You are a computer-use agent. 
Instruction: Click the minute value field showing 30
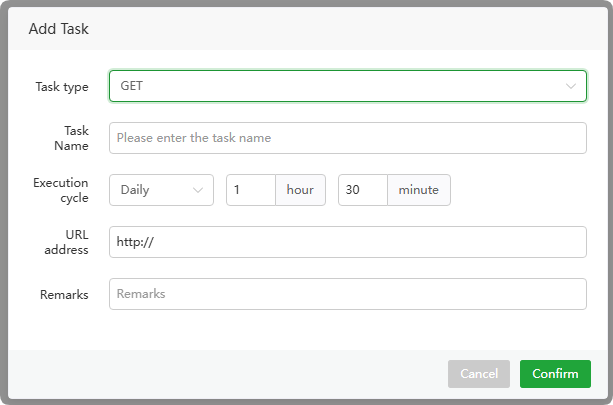(x=362, y=190)
